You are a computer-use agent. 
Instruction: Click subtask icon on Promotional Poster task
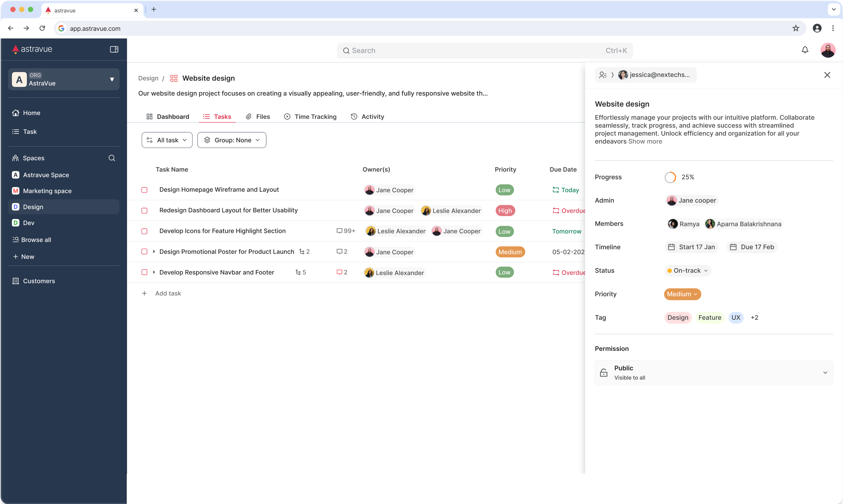(x=302, y=252)
